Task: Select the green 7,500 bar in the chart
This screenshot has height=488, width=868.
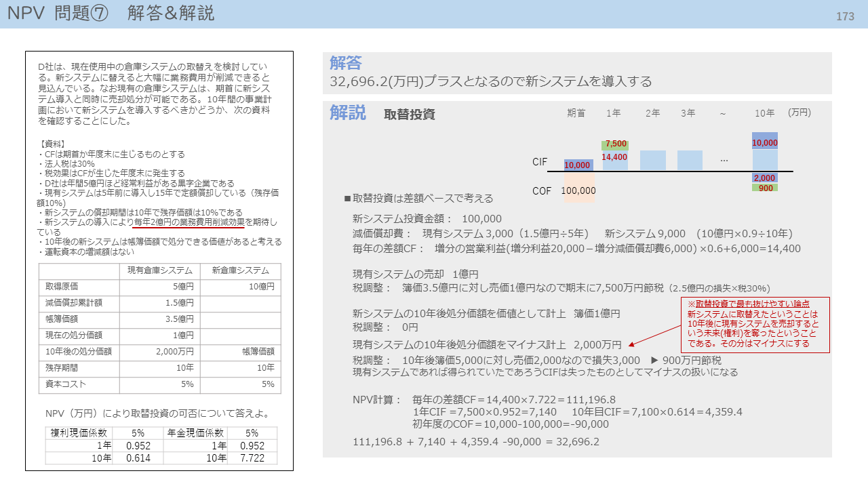Action: click(x=614, y=143)
